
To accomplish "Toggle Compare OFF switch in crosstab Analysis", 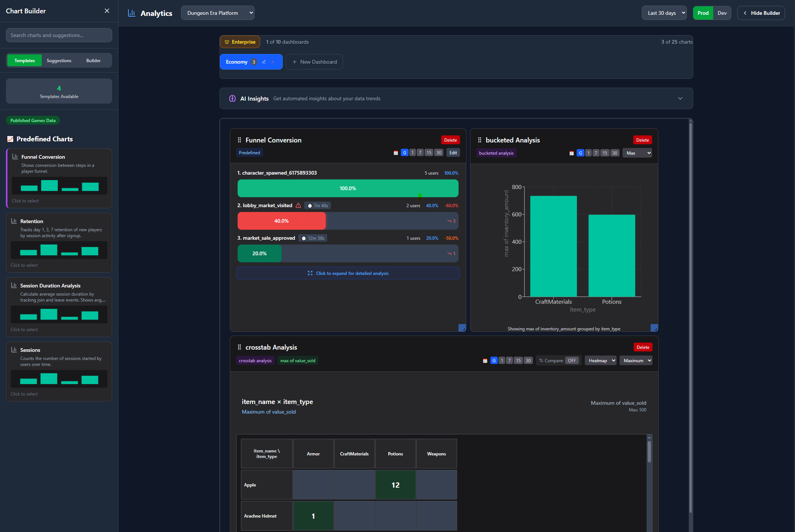I will (572, 360).
